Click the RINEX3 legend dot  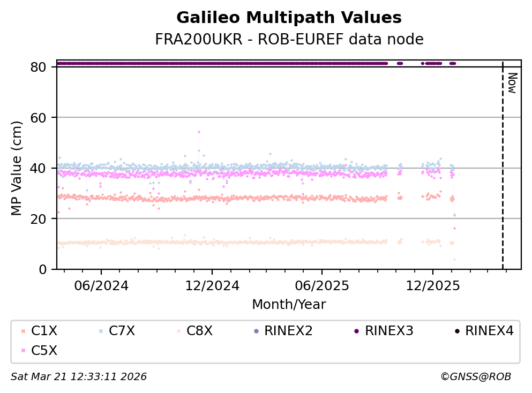click(x=356, y=331)
